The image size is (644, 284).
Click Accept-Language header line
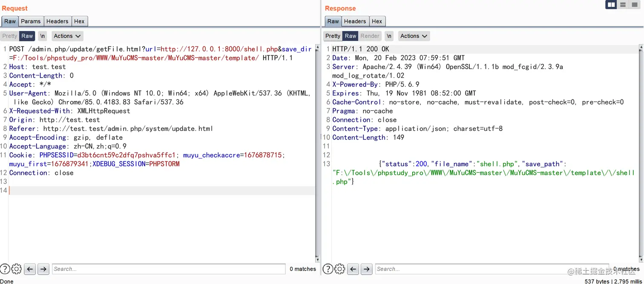coord(68,146)
